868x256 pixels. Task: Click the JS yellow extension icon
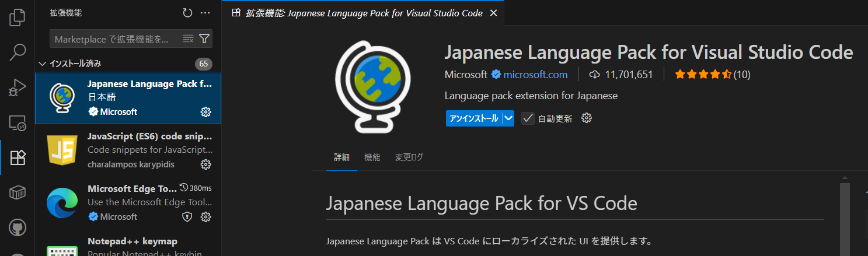(62, 150)
